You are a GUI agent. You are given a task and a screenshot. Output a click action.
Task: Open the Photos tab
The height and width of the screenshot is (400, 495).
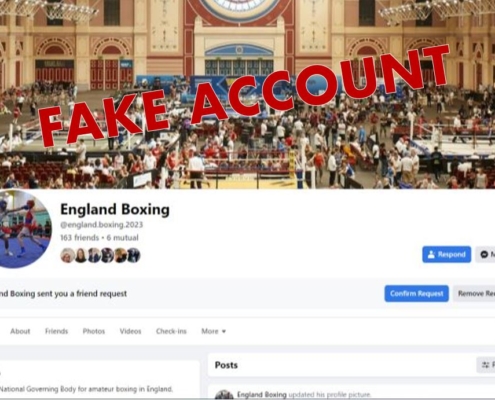click(x=94, y=331)
